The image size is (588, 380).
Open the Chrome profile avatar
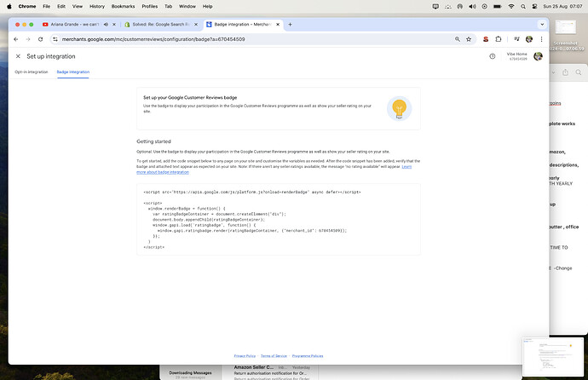(529, 39)
